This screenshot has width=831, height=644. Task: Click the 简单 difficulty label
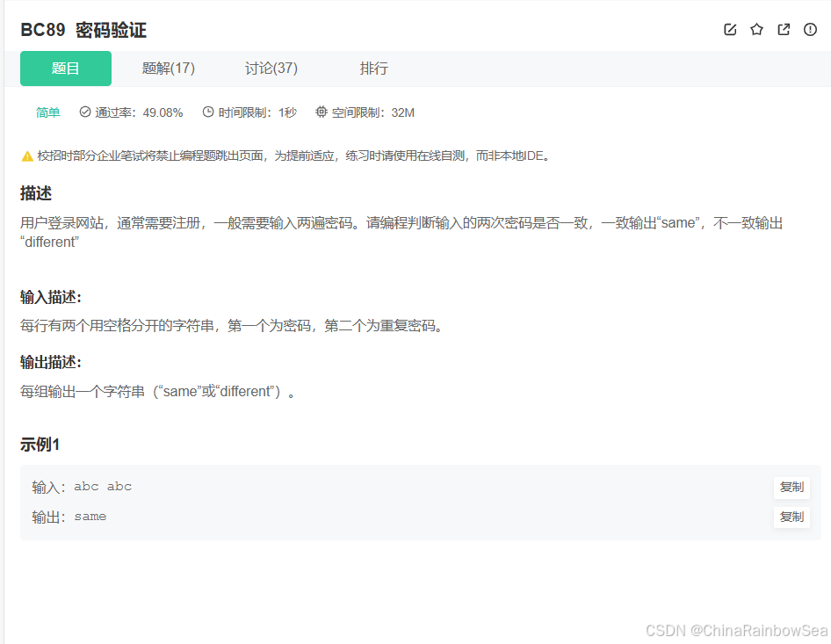tap(47, 112)
